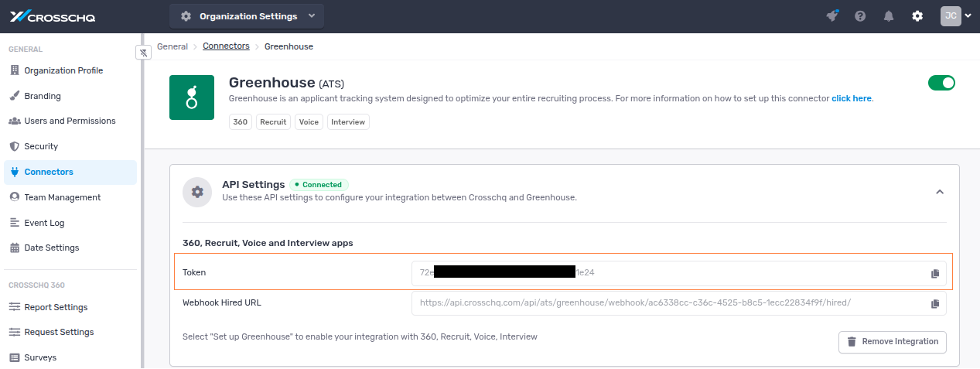The height and width of the screenshot is (369, 980).
Task: Click the Webhook Hired URL field
Action: 678,303
